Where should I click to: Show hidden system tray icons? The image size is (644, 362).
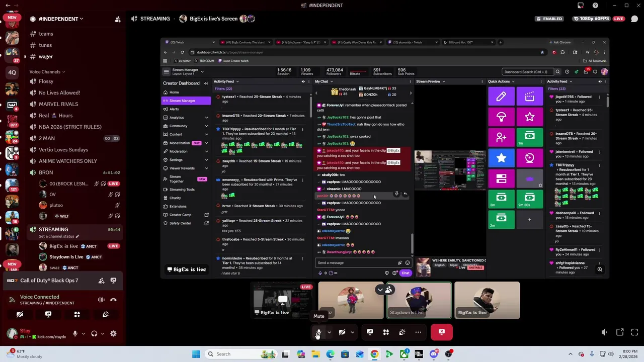[571, 354]
